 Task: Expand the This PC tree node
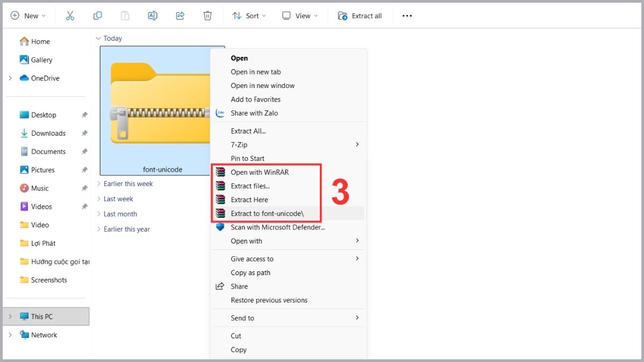[10, 316]
